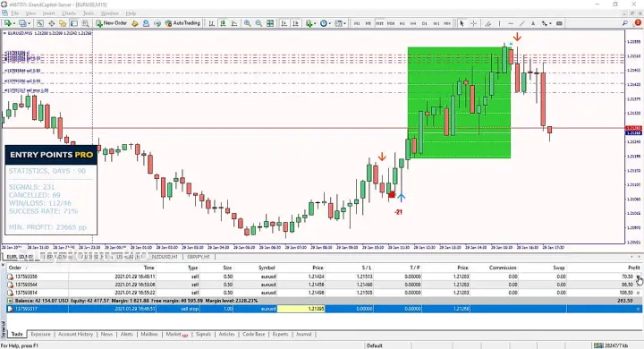
Task: Toggle the Data Window crosshair-box icon
Action: click(52, 23)
